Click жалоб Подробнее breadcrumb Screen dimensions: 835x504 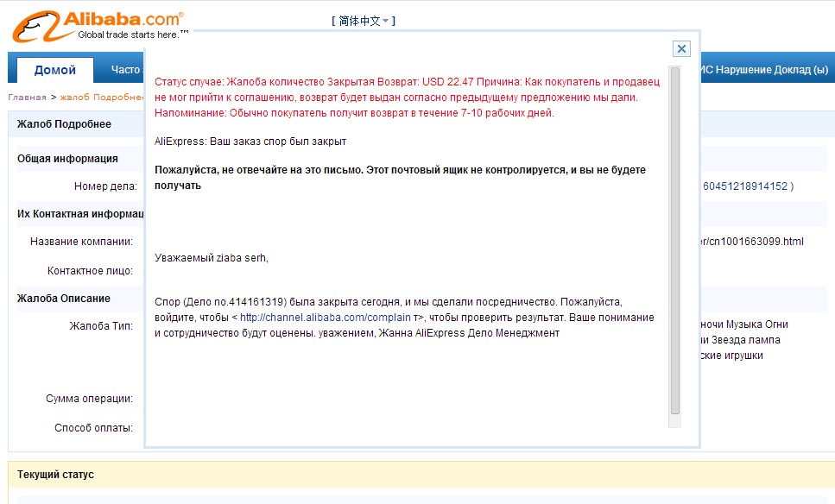tap(101, 98)
